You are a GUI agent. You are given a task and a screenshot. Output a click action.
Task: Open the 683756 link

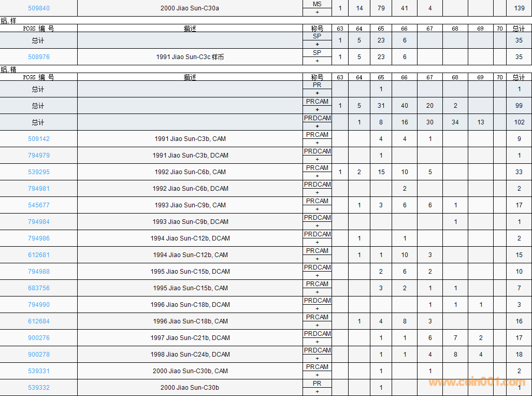point(39,288)
